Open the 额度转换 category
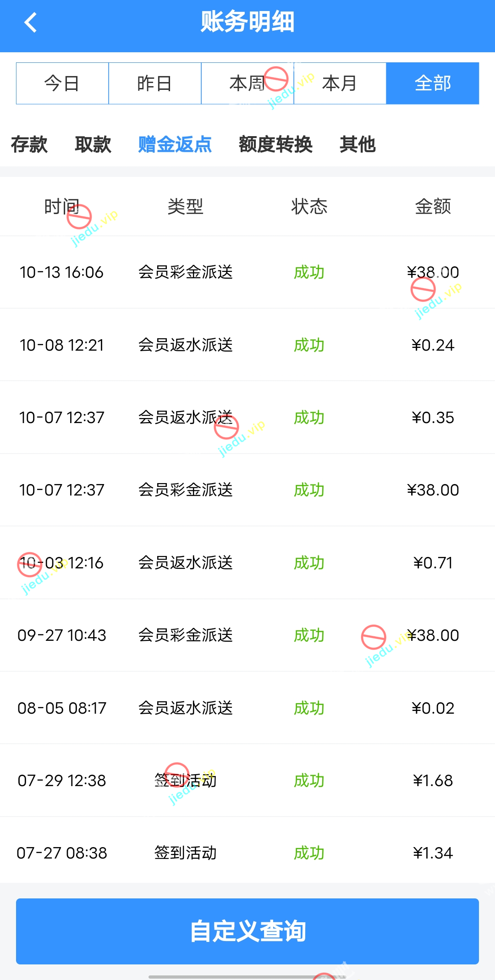The height and width of the screenshot is (980, 495). 275,144
